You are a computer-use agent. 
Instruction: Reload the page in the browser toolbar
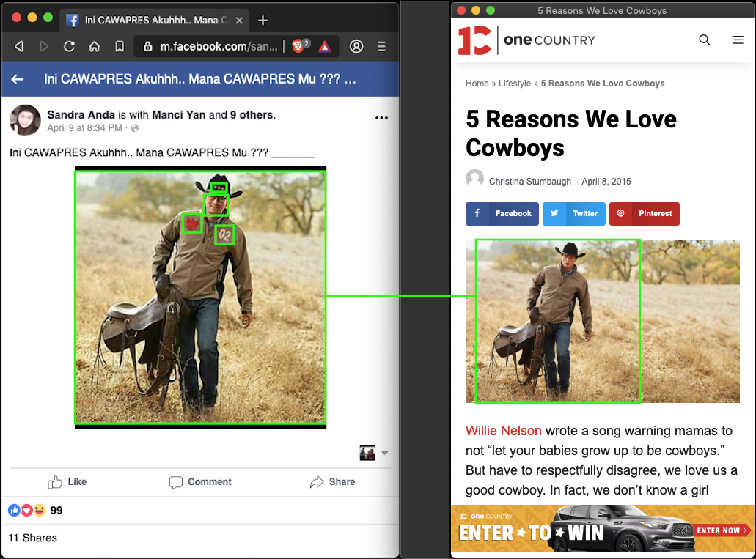(x=69, y=46)
